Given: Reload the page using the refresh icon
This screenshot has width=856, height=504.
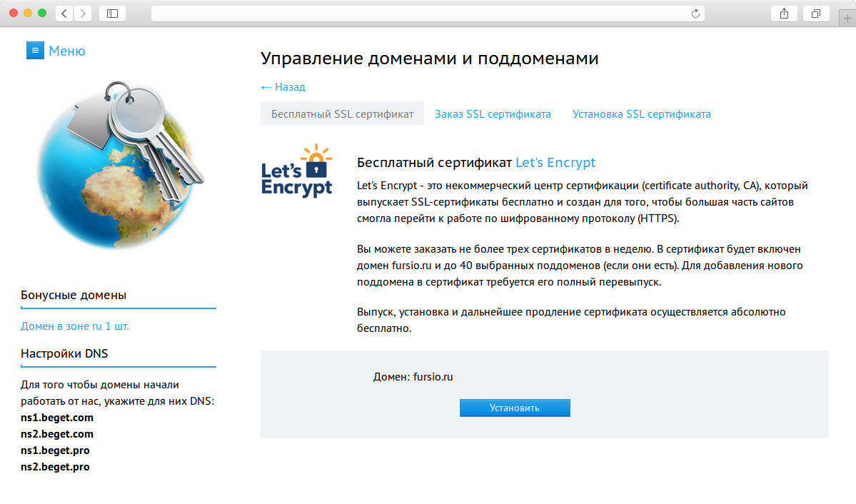Looking at the screenshot, I should pyautogui.click(x=695, y=14).
